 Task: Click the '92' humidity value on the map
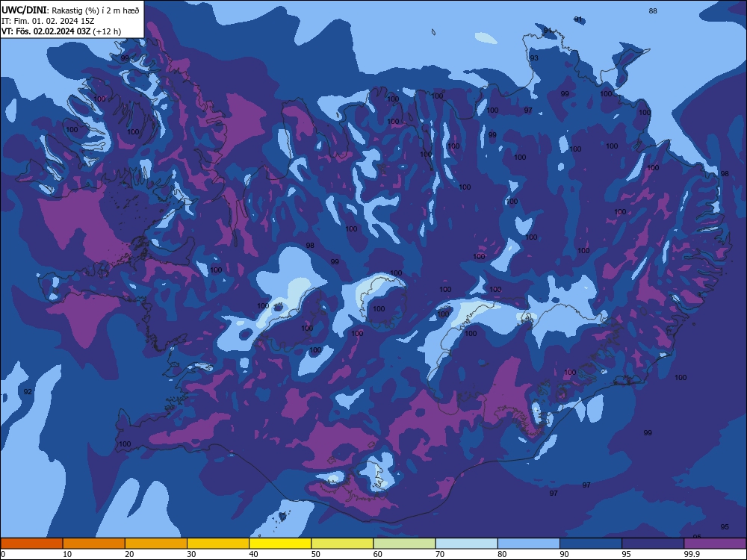28,391
